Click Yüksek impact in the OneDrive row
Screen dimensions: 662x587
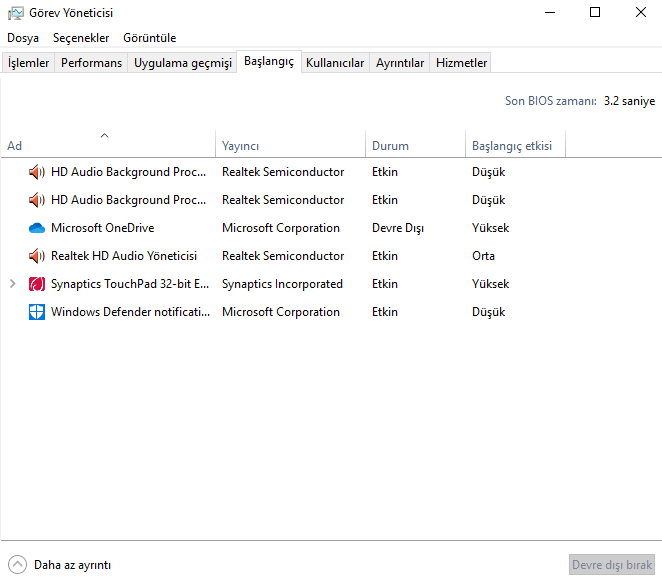click(490, 228)
